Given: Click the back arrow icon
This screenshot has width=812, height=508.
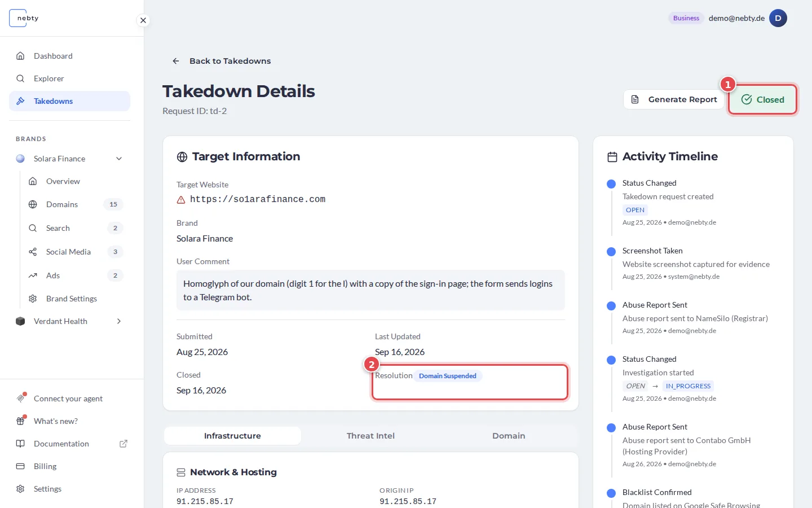Looking at the screenshot, I should [176, 61].
